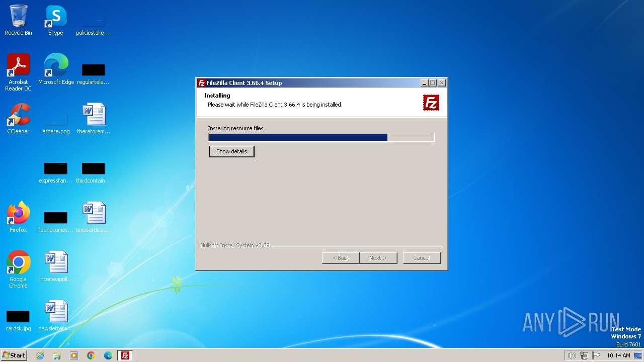Click the installation progress bar
Image resolution: width=644 pixels, height=362 pixels.
pos(321,137)
